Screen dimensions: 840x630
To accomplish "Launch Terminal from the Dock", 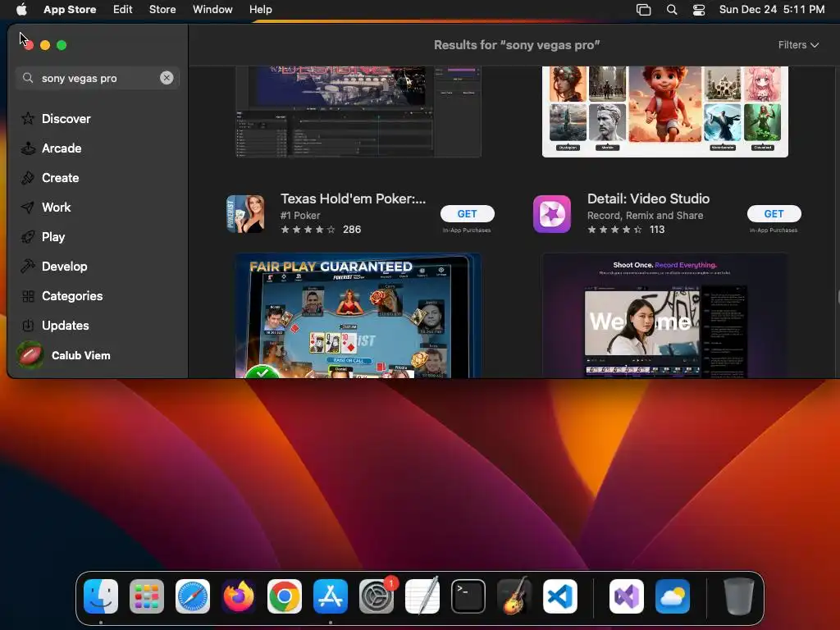I will [468, 596].
